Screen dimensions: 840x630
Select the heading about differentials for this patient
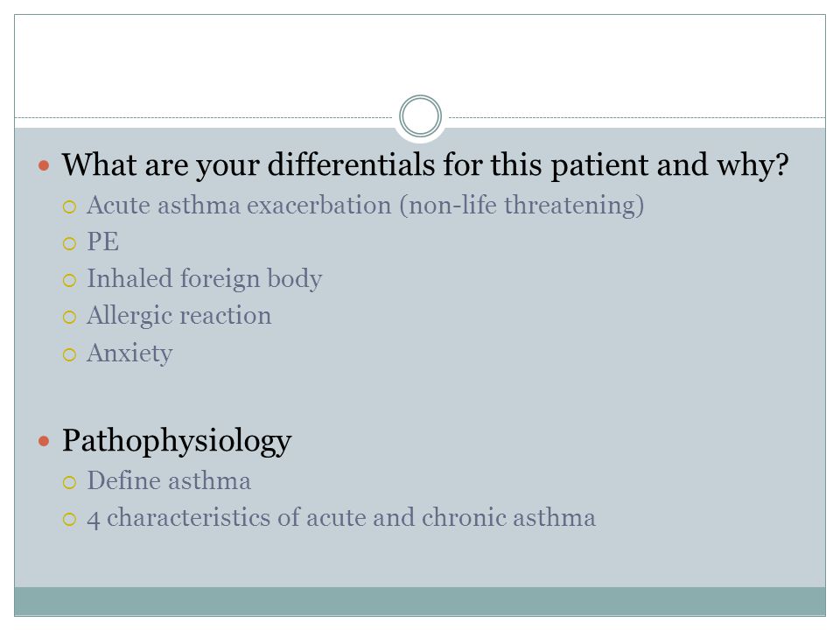(425, 164)
